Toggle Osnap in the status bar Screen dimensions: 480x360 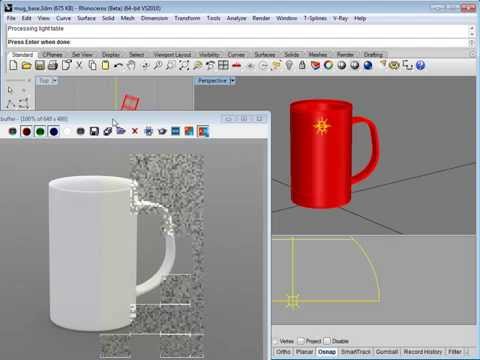[x=327, y=352]
